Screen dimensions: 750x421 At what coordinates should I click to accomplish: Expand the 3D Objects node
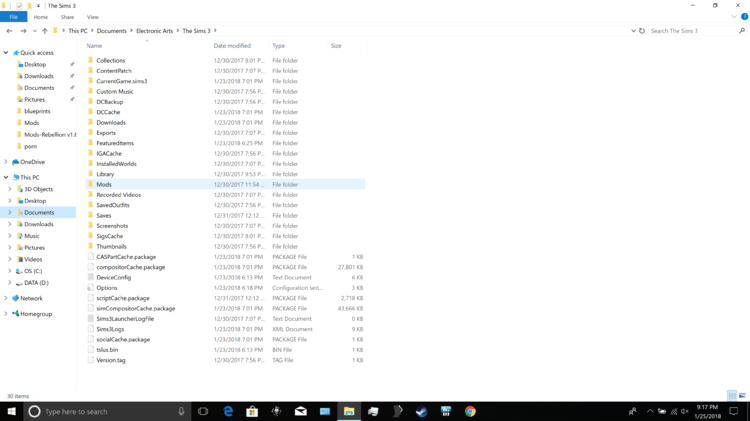tap(10, 189)
